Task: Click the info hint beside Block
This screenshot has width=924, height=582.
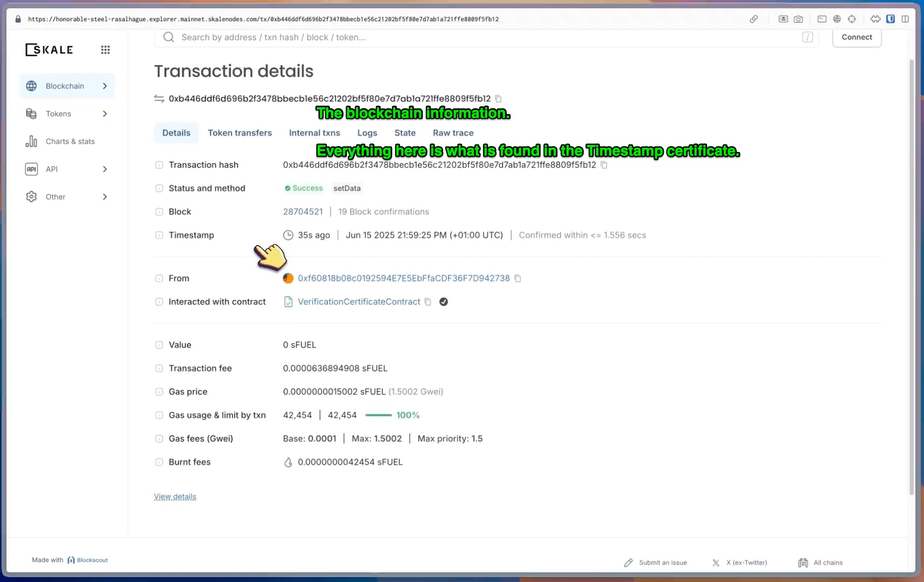Action: click(159, 212)
